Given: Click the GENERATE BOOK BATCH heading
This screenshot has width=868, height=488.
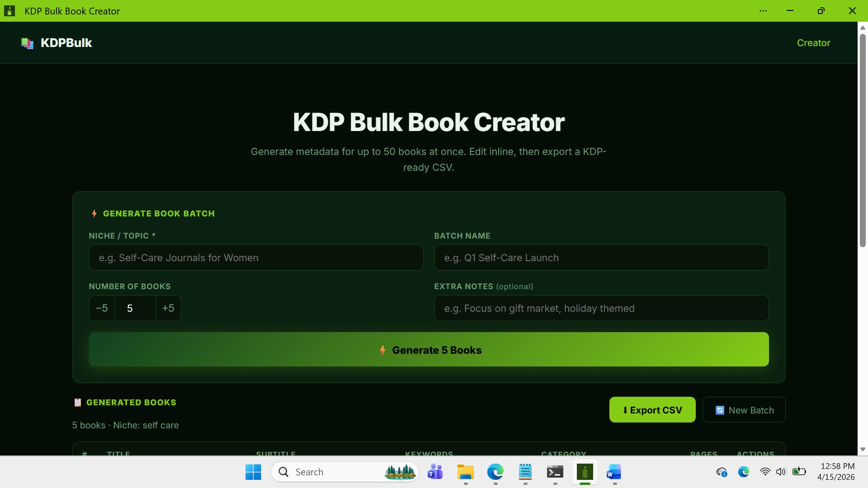Looking at the screenshot, I should 159,214.
